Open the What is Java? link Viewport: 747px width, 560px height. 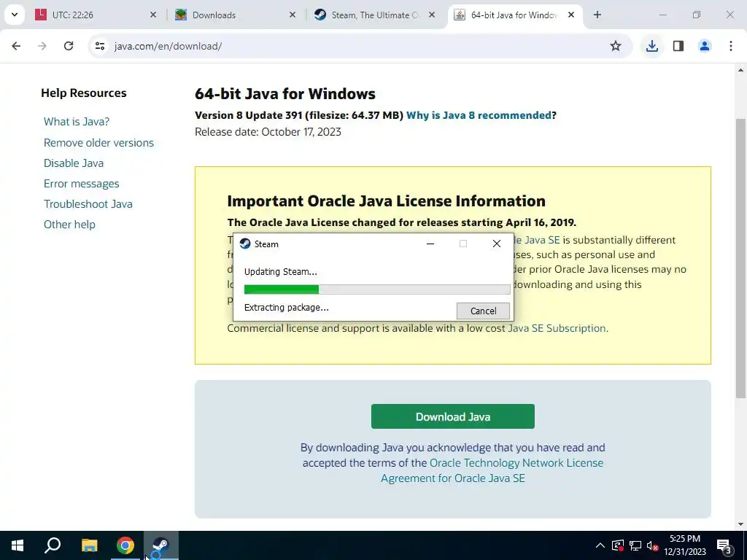click(77, 122)
